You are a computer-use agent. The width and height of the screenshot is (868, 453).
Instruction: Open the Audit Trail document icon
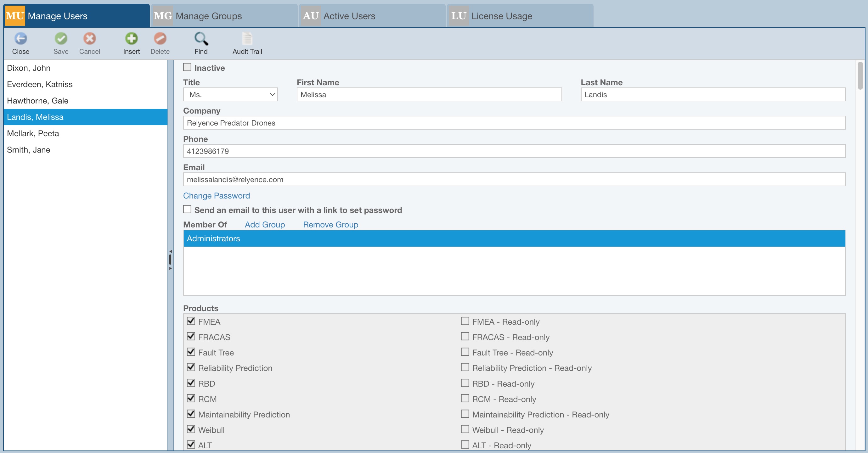point(247,39)
